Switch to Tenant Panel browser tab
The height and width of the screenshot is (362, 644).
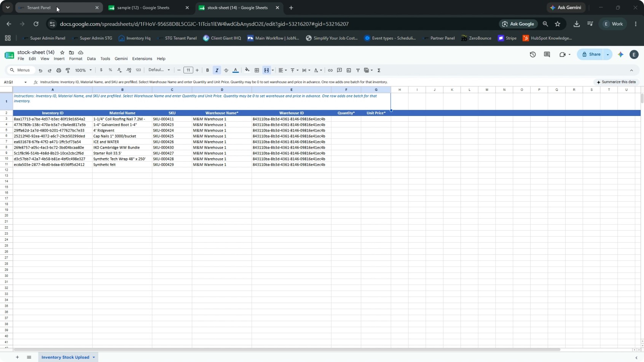(59, 8)
